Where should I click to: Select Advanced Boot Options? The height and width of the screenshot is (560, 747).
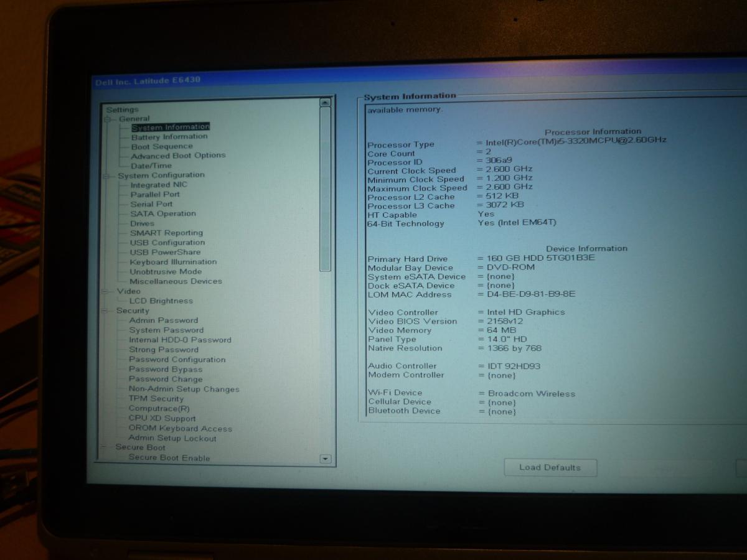pos(178,156)
